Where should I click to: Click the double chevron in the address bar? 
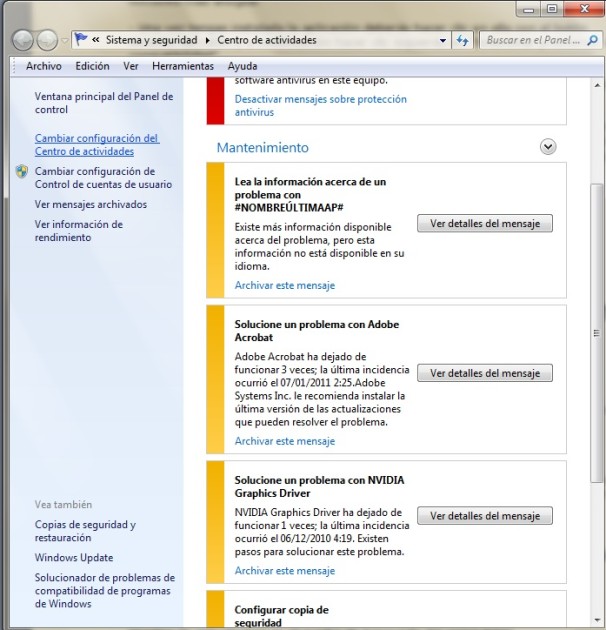[x=96, y=40]
